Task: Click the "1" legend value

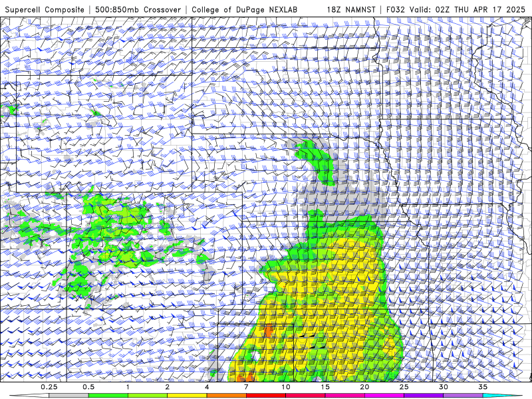Action: click(x=128, y=387)
